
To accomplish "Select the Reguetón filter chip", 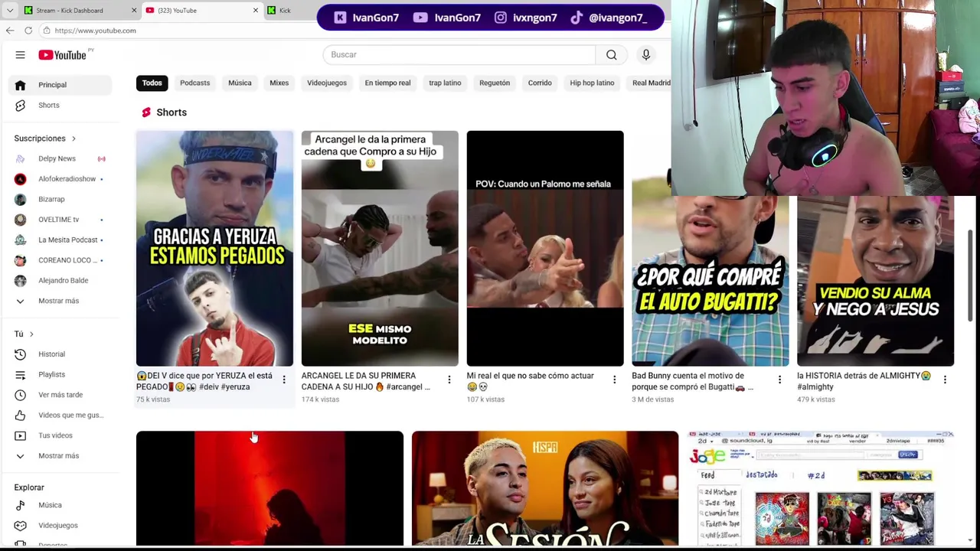I will pos(495,83).
